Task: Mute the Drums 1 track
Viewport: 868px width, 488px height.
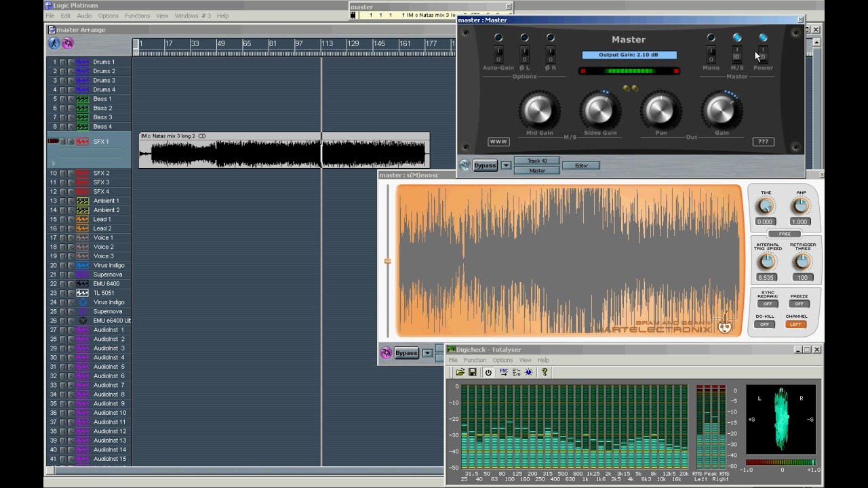Action: point(63,62)
